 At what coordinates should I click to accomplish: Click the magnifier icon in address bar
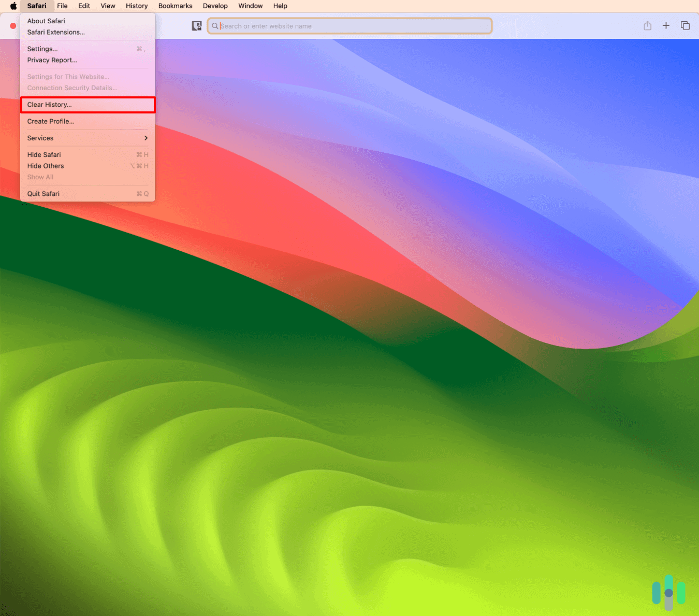click(x=215, y=26)
